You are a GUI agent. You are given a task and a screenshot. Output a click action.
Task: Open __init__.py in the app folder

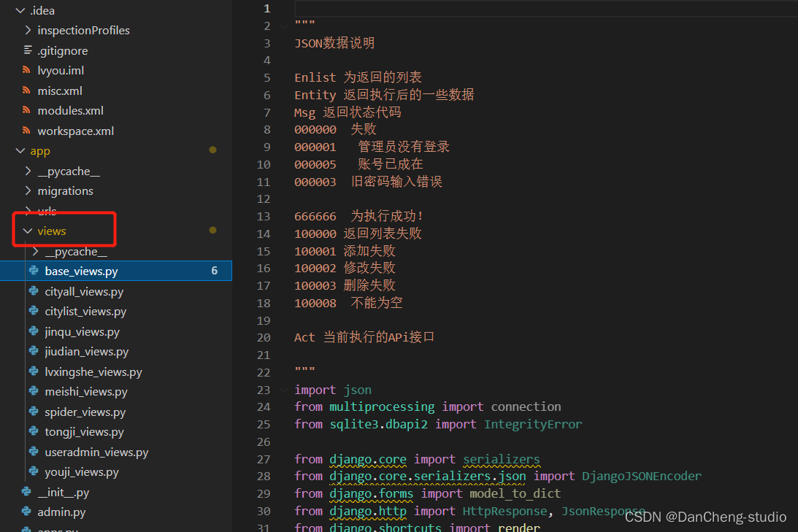pos(63,493)
